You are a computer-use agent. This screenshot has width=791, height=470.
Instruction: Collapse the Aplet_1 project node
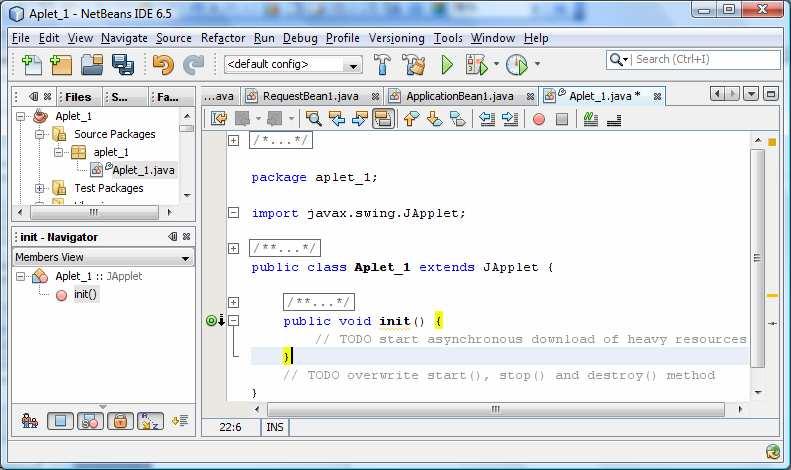(20, 116)
